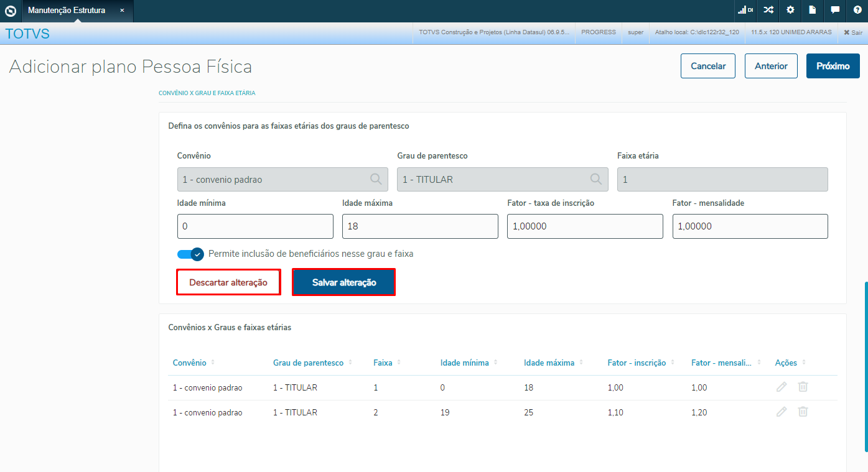
Task: Click the Idade máxima input field
Action: 420,226
